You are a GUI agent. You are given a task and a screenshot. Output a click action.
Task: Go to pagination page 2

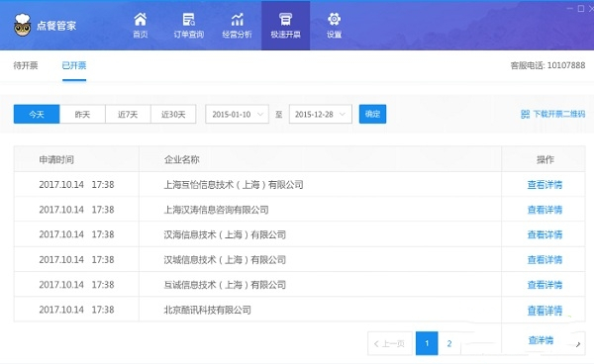click(x=449, y=343)
